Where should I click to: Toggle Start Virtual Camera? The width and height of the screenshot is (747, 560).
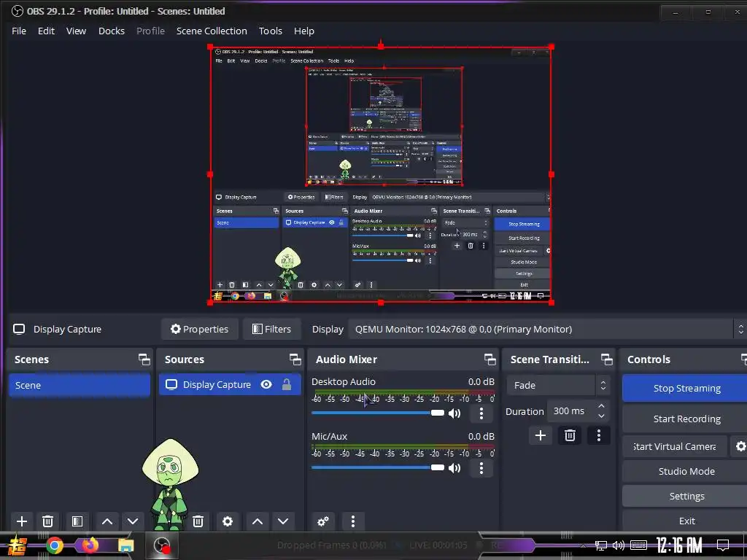click(675, 446)
